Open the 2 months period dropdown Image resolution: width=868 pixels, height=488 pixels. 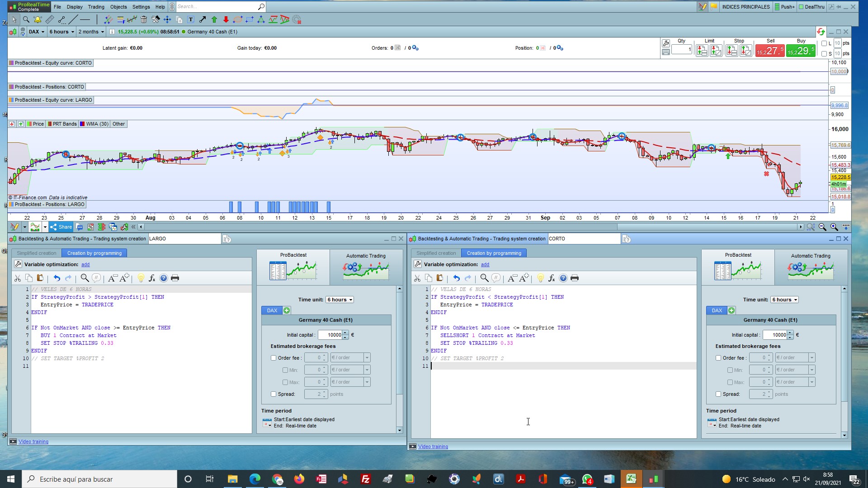[91, 32]
